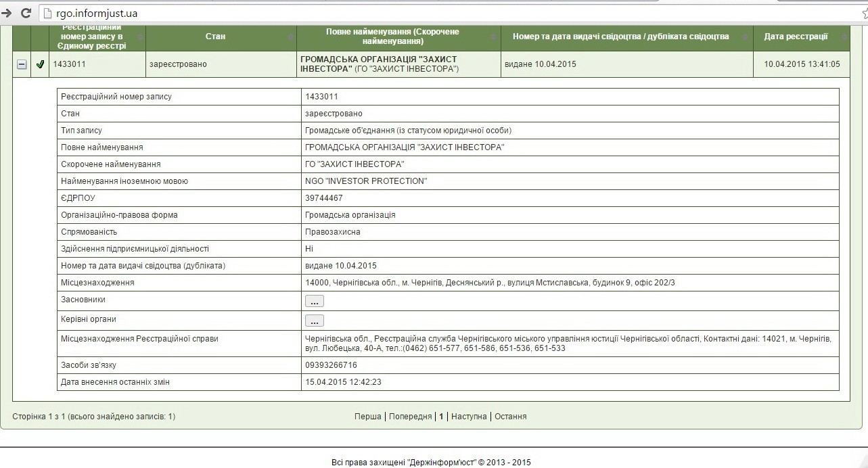Collapse the record 1433011 details row
Image resolution: width=868 pixels, height=468 pixels.
point(22,64)
